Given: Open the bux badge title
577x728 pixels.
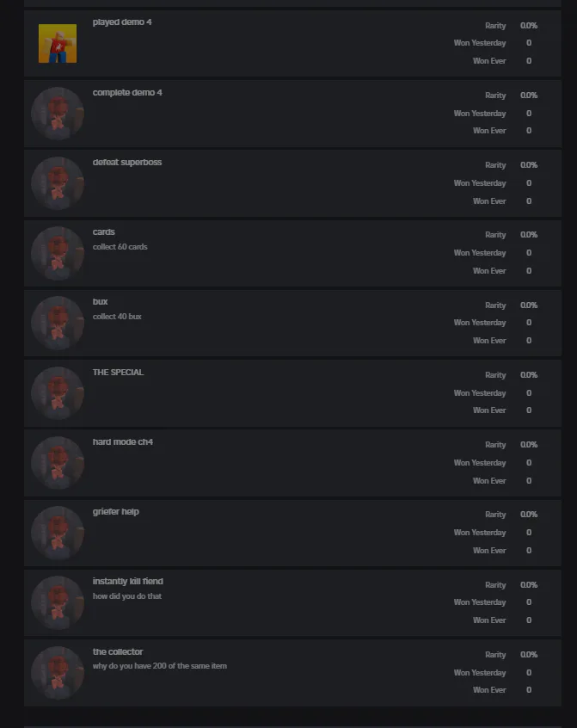Looking at the screenshot, I should coord(101,301).
